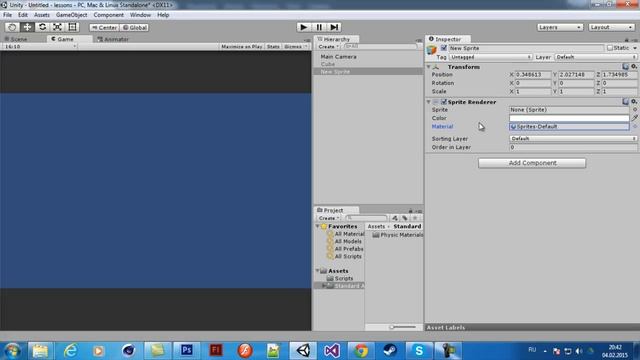Open the Sorting Layer dropdown

click(x=573, y=139)
